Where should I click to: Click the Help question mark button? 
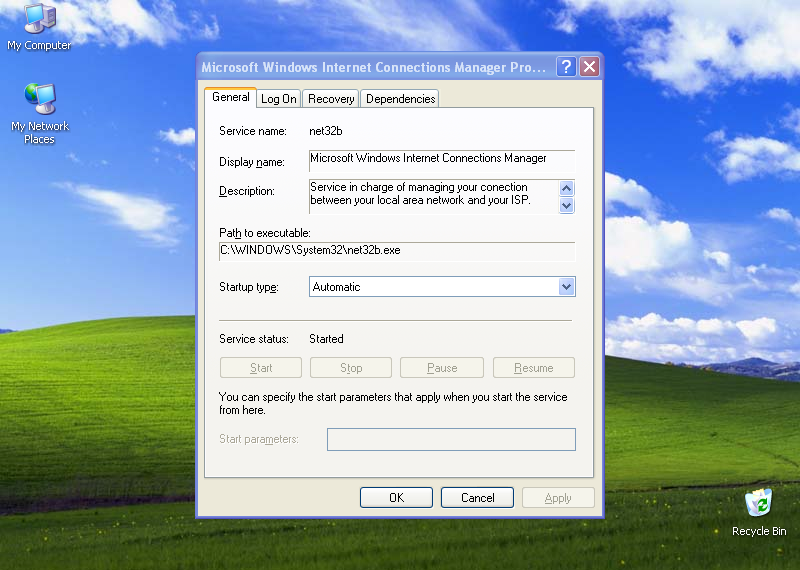566,67
